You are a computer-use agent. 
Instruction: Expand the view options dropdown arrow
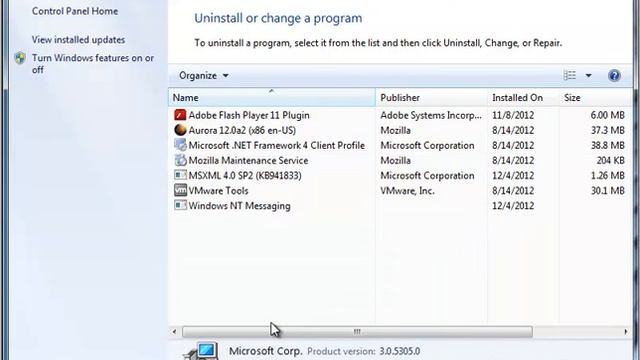point(588,76)
